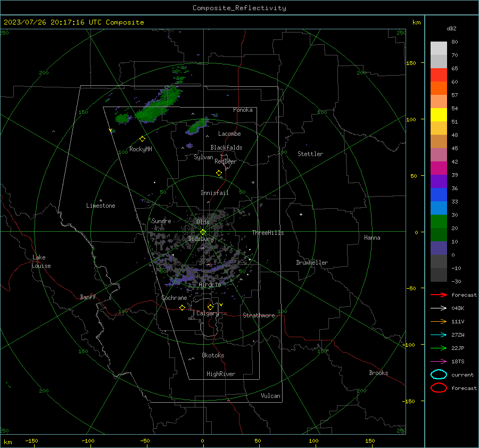Screen dimensions: 479x448
Task: Click the RockyMH label
Action: (141, 149)
